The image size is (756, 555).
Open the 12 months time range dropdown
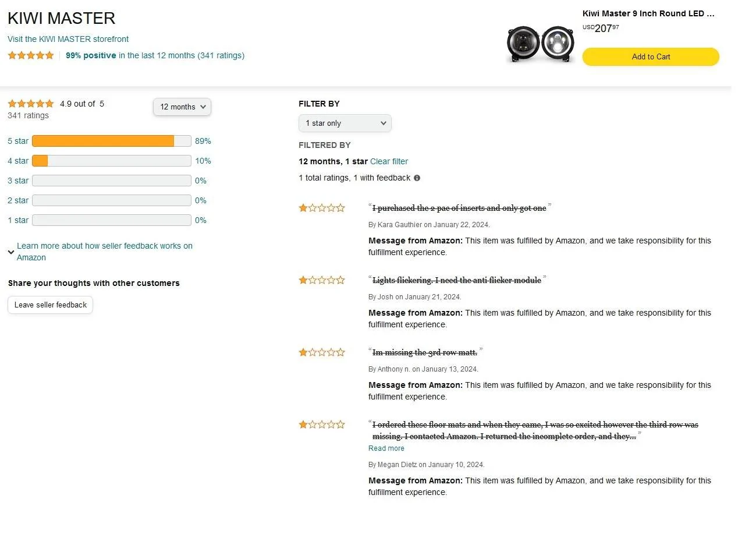[x=182, y=107]
